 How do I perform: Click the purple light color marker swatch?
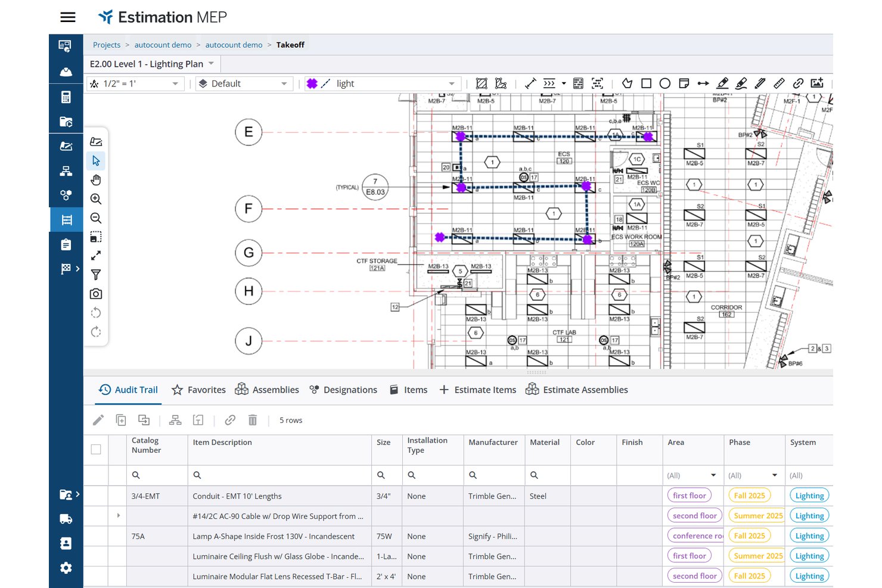312,83
